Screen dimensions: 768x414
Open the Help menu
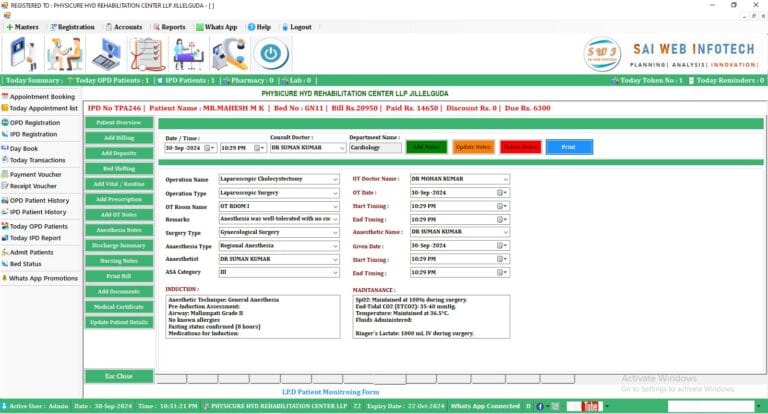pos(259,27)
